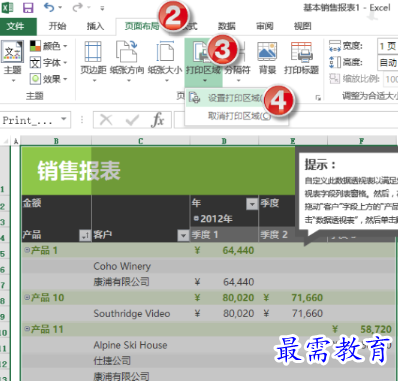Open the Name Box dropdown arrow
The image size is (398, 381).
(63, 119)
